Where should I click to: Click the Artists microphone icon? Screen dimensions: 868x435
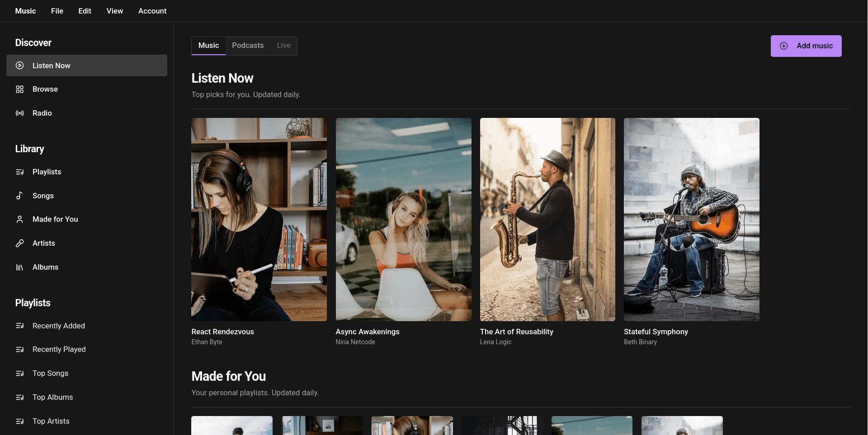19,243
